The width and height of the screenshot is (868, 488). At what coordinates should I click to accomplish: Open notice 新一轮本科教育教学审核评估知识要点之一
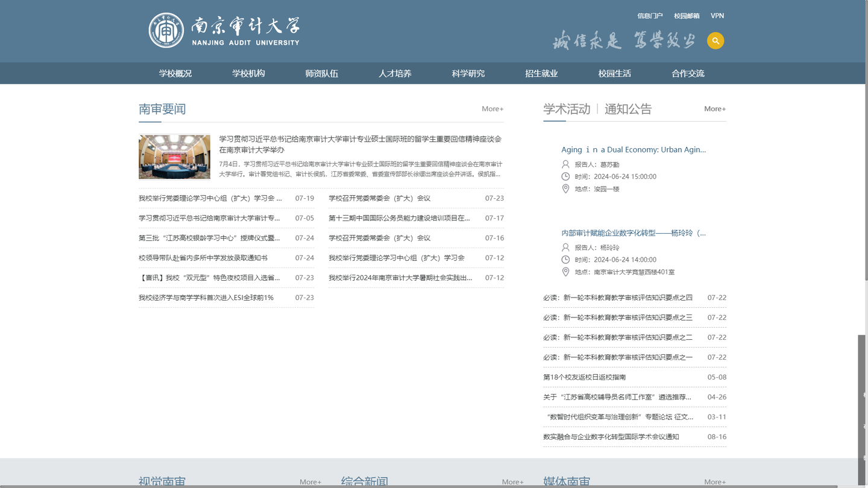click(618, 357)
